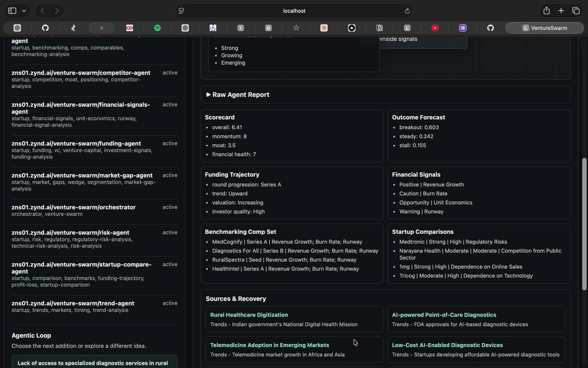Switch to the triangle logo tab
This screenshot has width=588, height=368.
pos(352,28)
